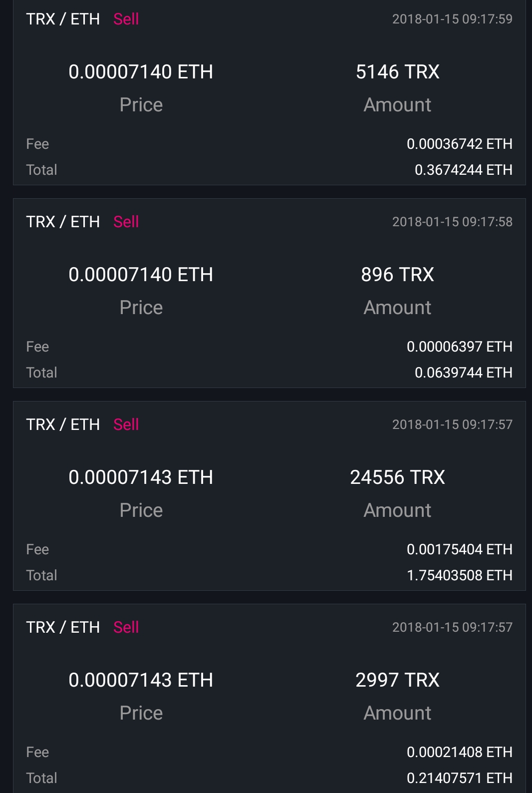The width and height of the screenshot is (532, 793).
Task: Select the 0.00006397 ETH fee value
Action: pos(459,347)
